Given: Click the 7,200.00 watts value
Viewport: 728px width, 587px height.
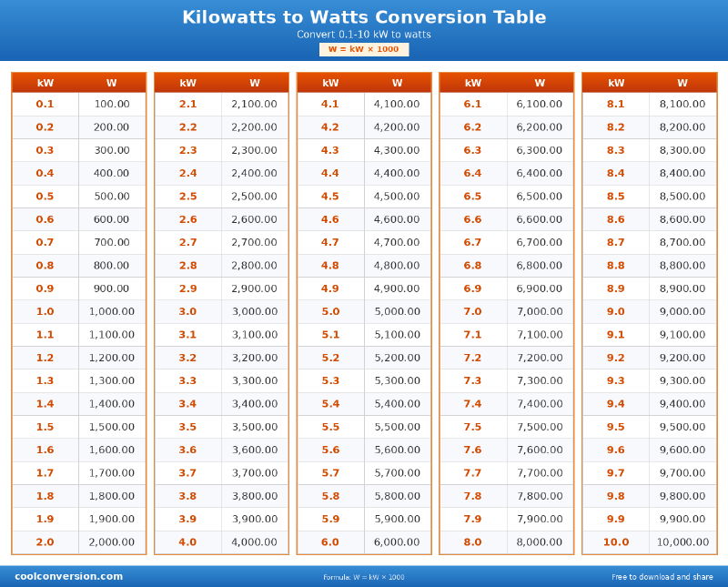Looking at the screenshot, I should tap(540, 358).
